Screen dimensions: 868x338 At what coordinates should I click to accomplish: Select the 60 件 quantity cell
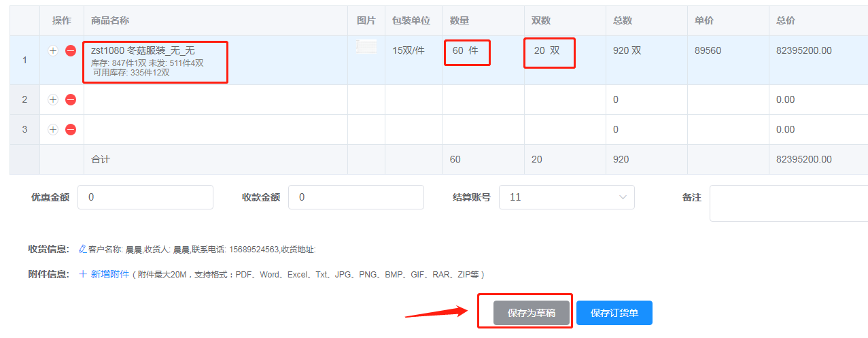tap(466, 51)
